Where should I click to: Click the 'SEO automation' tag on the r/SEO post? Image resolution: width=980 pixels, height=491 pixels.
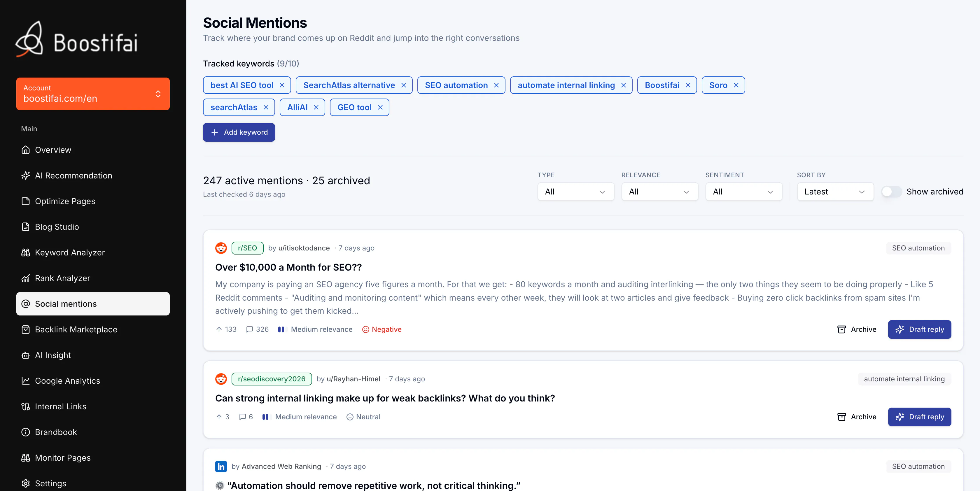click(x=918, y=248)
